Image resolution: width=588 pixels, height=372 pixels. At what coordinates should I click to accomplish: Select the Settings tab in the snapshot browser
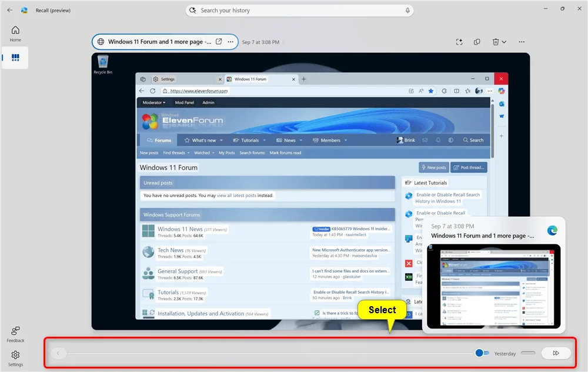(187, 79)
